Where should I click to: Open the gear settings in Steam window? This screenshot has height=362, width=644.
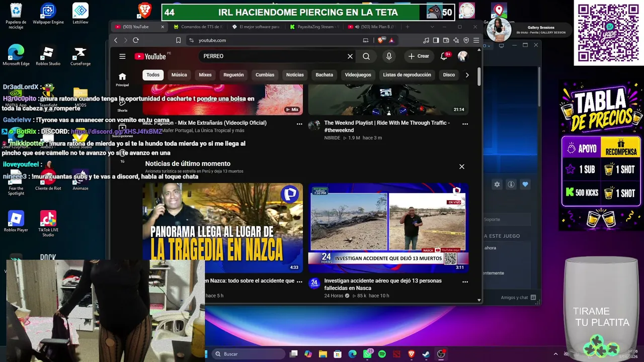click(497, 185)
